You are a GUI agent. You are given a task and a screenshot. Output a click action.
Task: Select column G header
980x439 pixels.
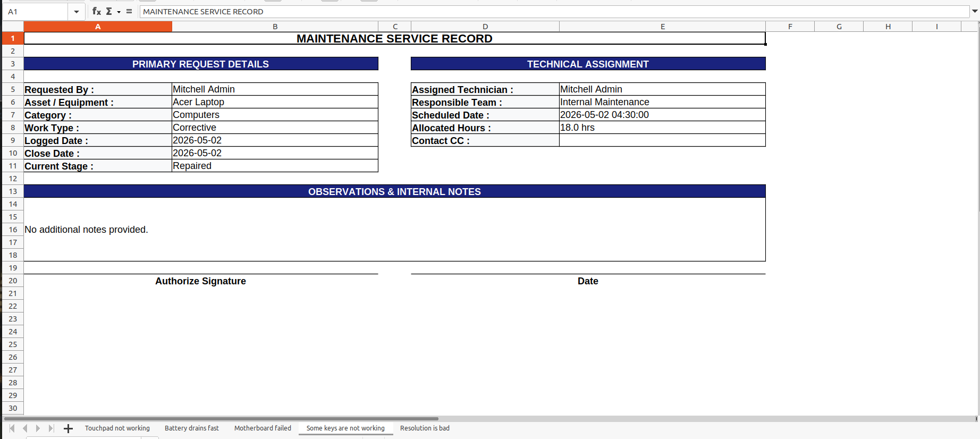839,27
